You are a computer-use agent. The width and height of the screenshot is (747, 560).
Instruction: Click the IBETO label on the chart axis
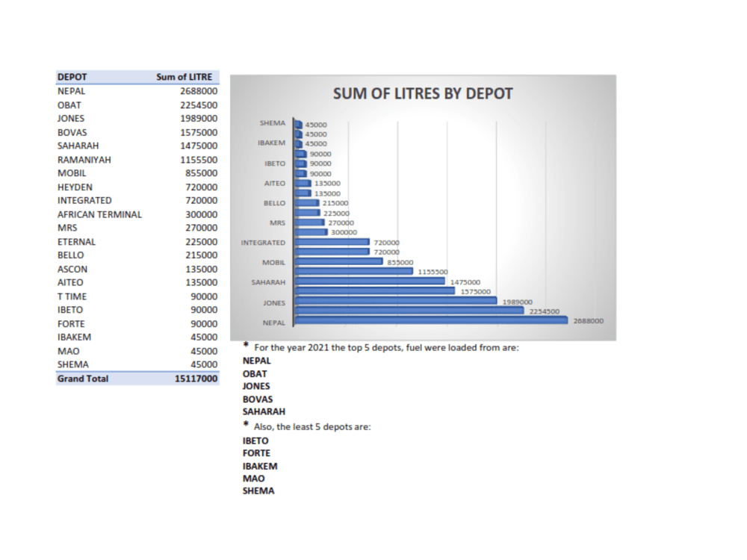point(275,164)
